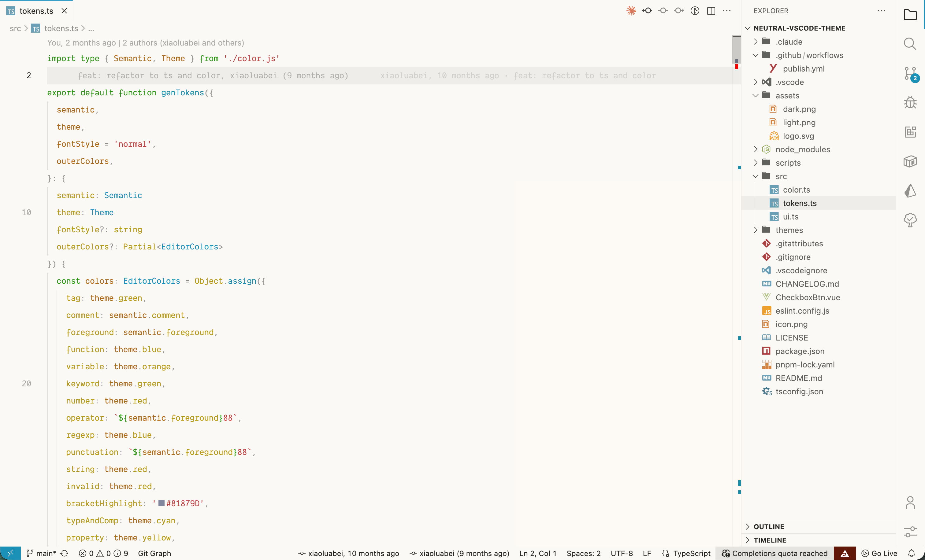
Task: Open the 3D box icon in activity bar
Action: 910,161
